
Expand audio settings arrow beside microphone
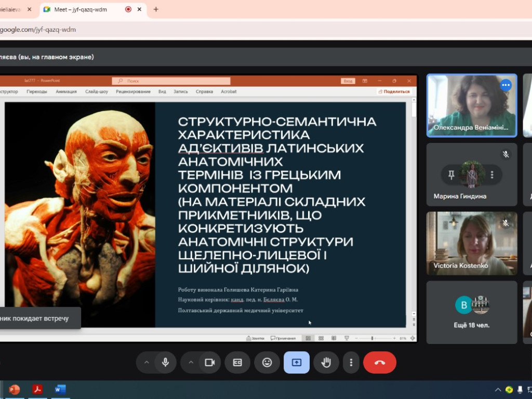pyautogui.click(x=147, y=362)
